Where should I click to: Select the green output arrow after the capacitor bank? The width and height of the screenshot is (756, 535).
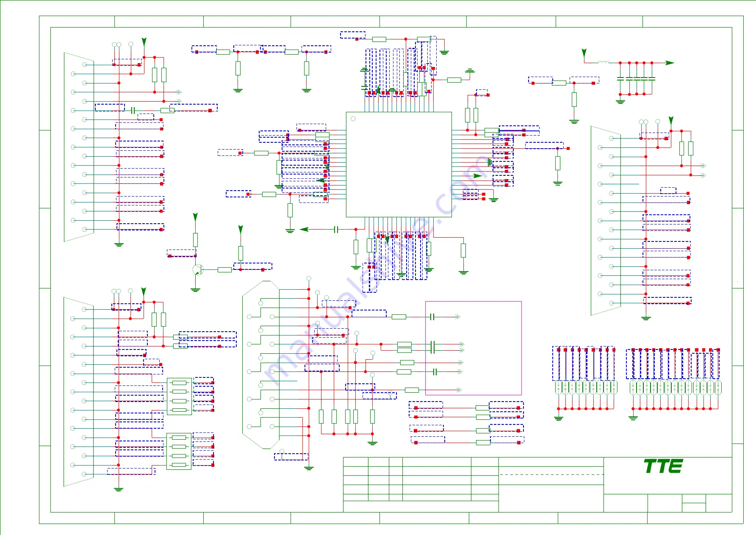click(669, 63)
